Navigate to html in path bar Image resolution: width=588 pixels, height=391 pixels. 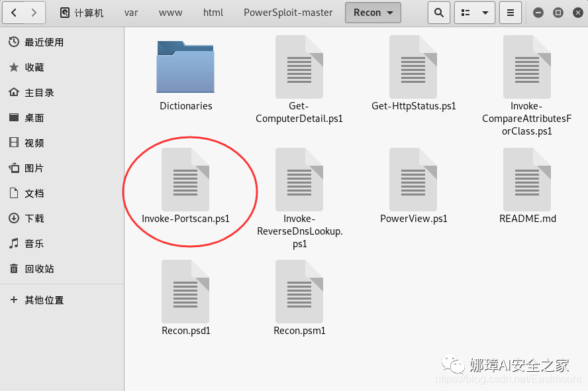point(213,13)
